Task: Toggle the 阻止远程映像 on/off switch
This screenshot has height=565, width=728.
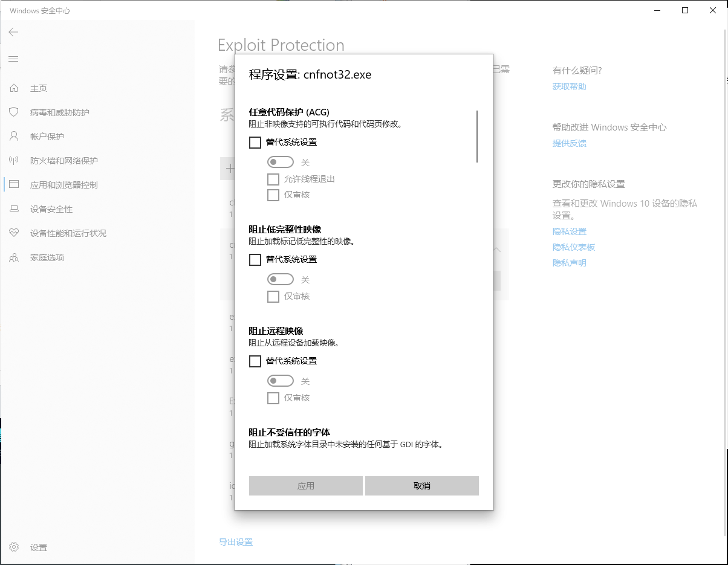Action: (281, 381)
